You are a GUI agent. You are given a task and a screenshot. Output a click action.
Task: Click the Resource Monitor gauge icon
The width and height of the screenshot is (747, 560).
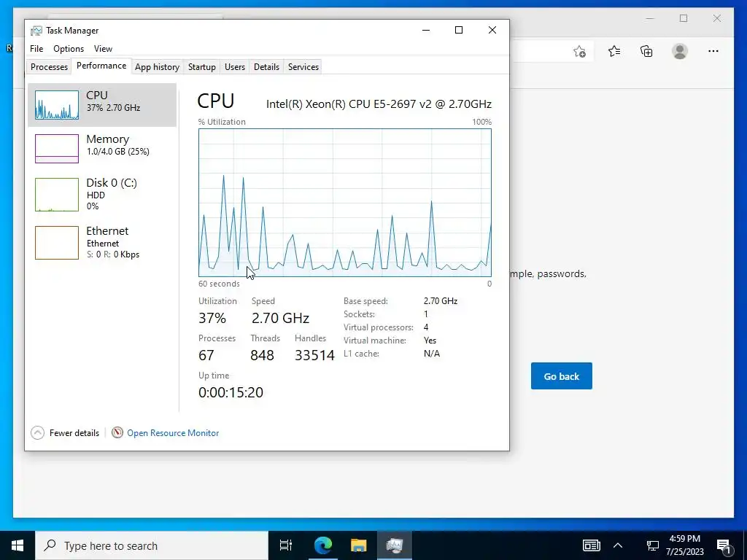pyautogui.click(x=117, y=432)
